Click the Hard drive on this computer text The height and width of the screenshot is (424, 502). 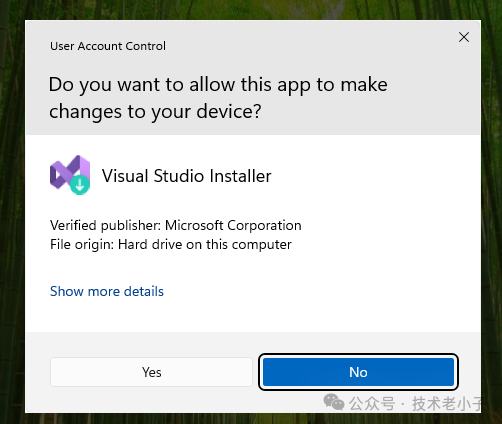[205, 245]
